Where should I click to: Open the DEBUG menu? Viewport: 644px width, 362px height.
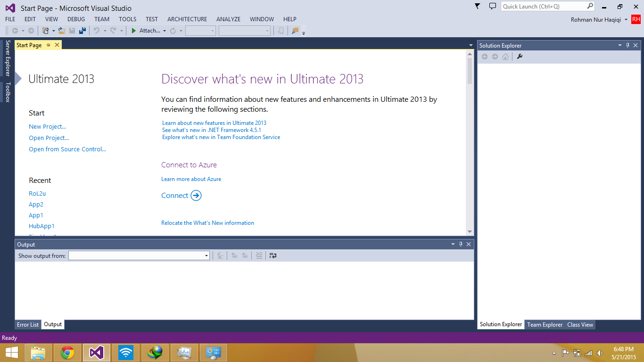click(76, 19)
